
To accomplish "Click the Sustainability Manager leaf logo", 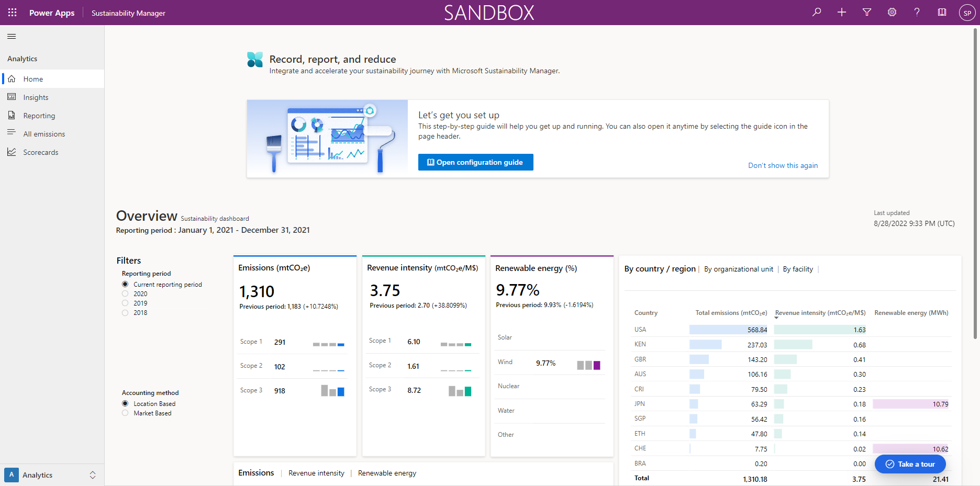I will pos(255,60).
